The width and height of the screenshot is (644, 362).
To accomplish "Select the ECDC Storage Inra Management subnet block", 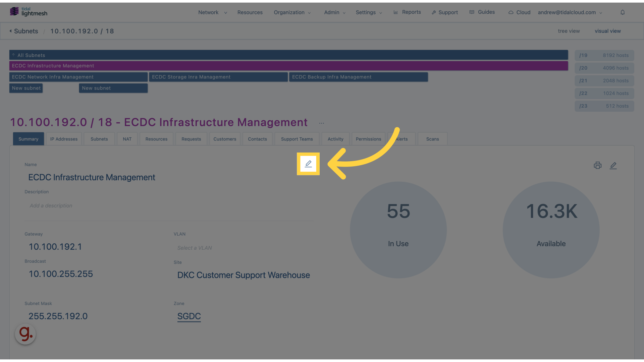I will (218, 77).
